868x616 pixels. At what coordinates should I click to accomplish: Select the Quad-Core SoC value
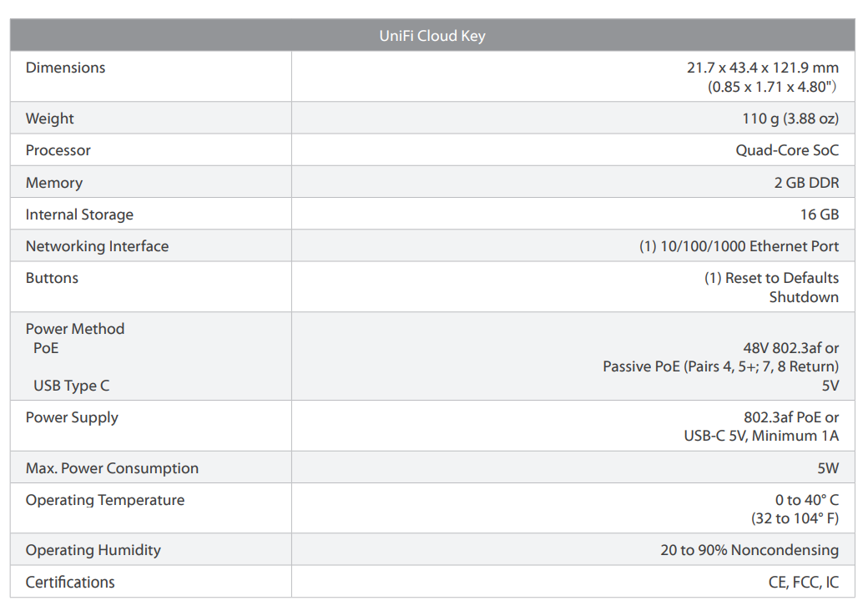coord(787,150)
